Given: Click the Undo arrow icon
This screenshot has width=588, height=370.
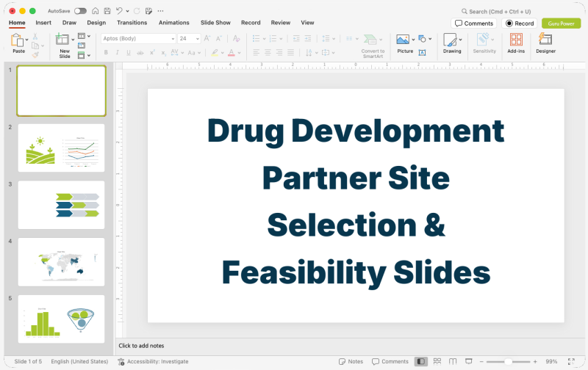Looking at the screenshot, I should pyautogui.click(x=119, y=11).
